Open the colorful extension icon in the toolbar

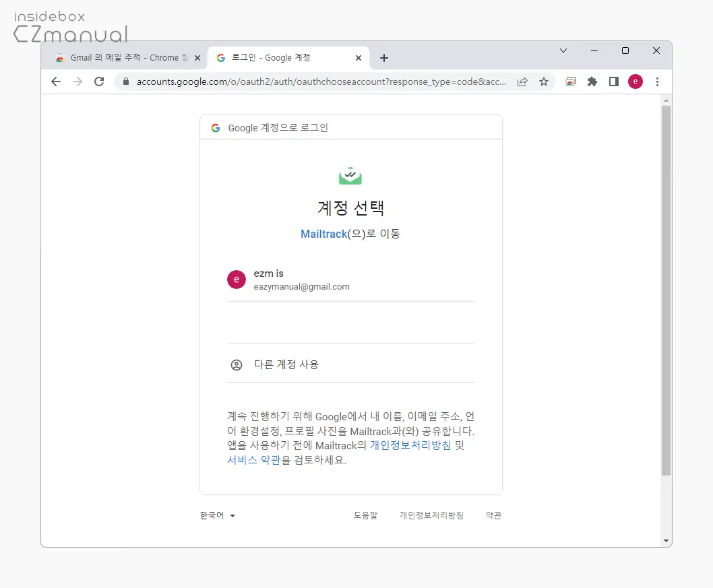coord(571,81)
